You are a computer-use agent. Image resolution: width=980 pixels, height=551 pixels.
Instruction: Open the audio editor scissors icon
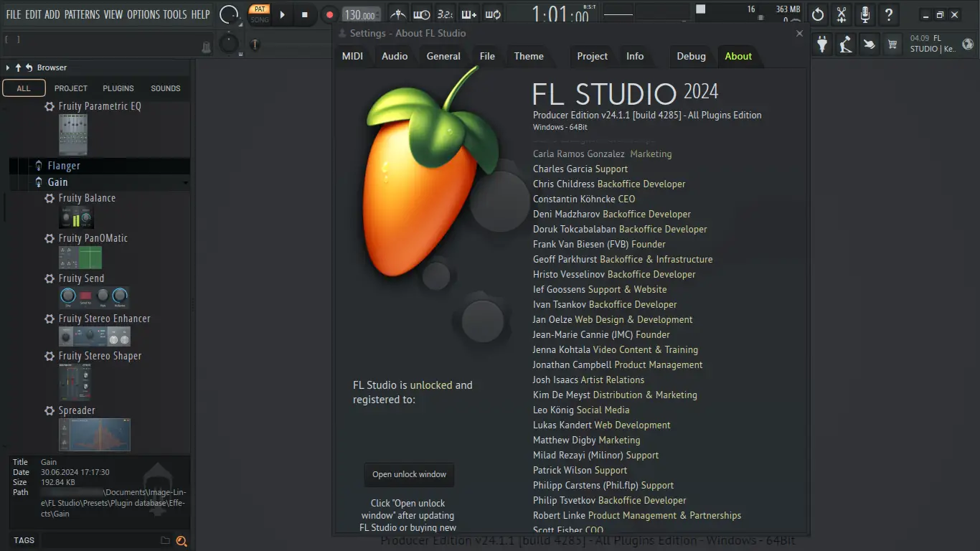tap(842, 14)
